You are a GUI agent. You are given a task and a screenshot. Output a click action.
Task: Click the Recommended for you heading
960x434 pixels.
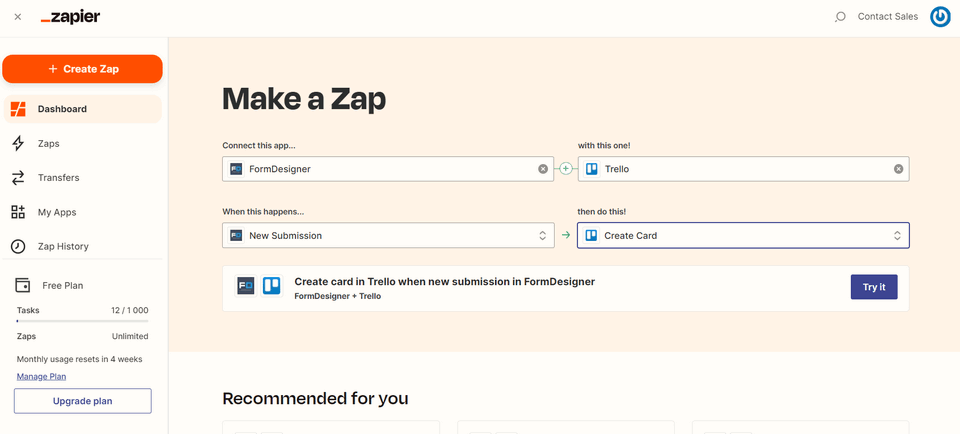pos(315,398)
